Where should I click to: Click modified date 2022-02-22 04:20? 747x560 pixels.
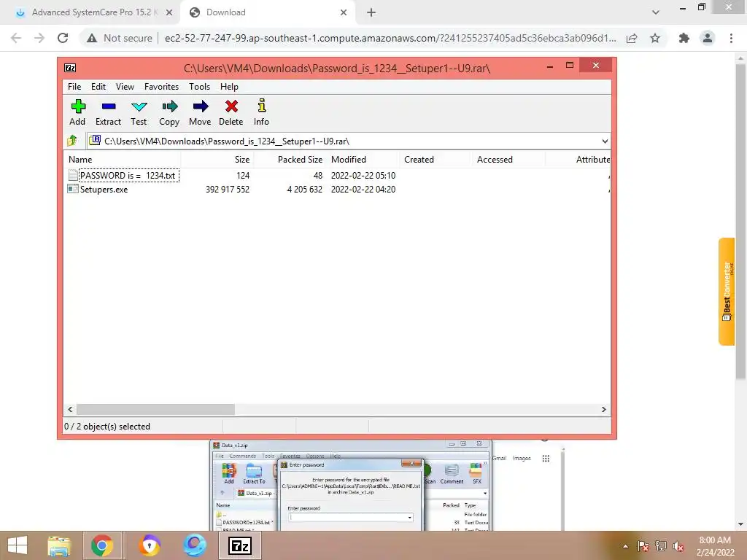(363, 190)
